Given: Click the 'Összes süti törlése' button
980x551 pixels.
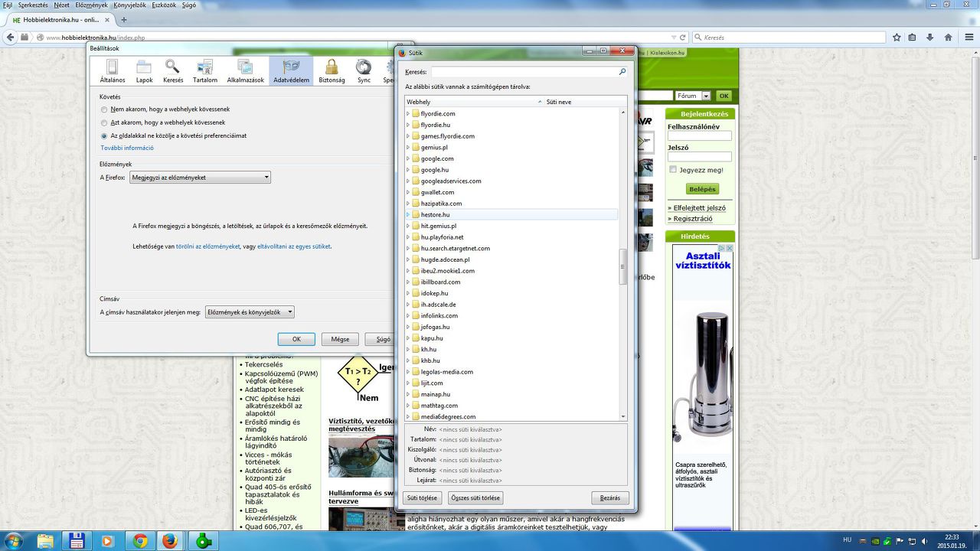Looking at the screenshot, I should (x=475, y=498).
